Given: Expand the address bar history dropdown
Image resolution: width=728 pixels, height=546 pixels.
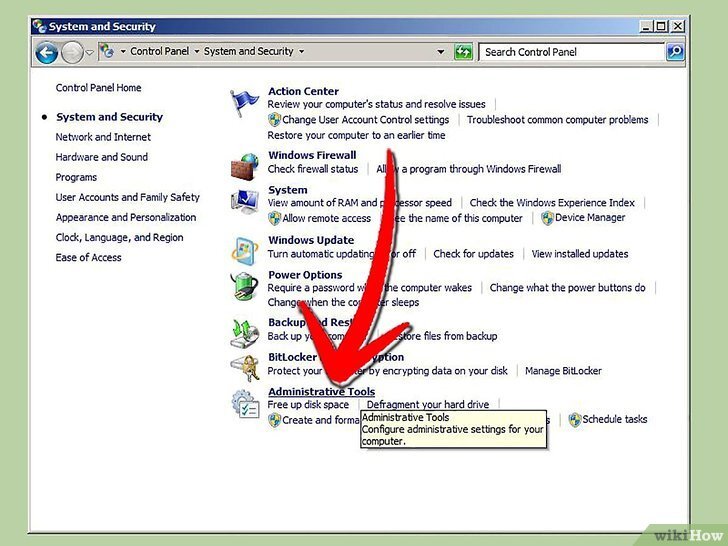Looking at the screenshot, I should (440, 52).
